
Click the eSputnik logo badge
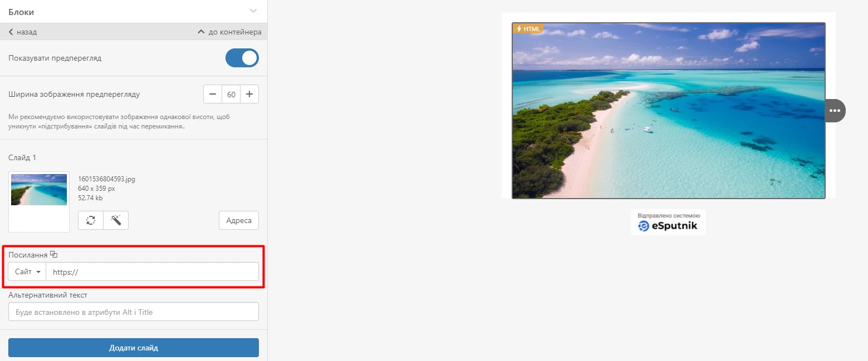pos(668,222)
